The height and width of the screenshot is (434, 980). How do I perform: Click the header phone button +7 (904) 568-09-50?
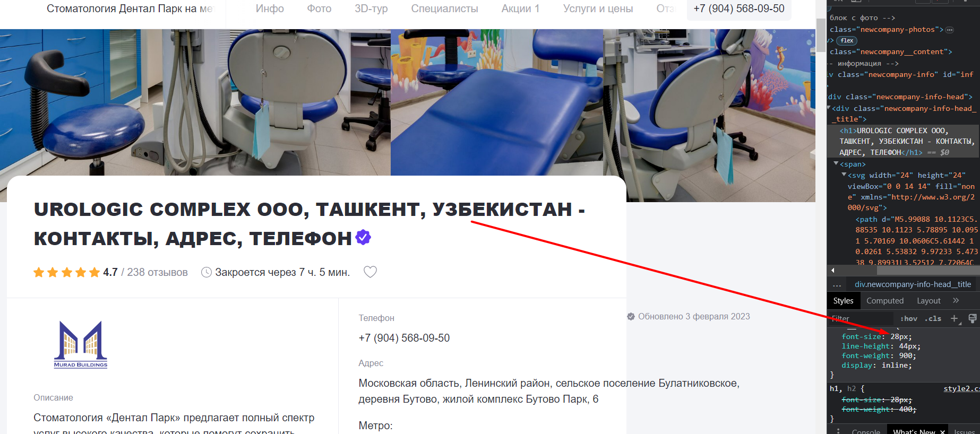pyautogui.click(x=739, y=9)
